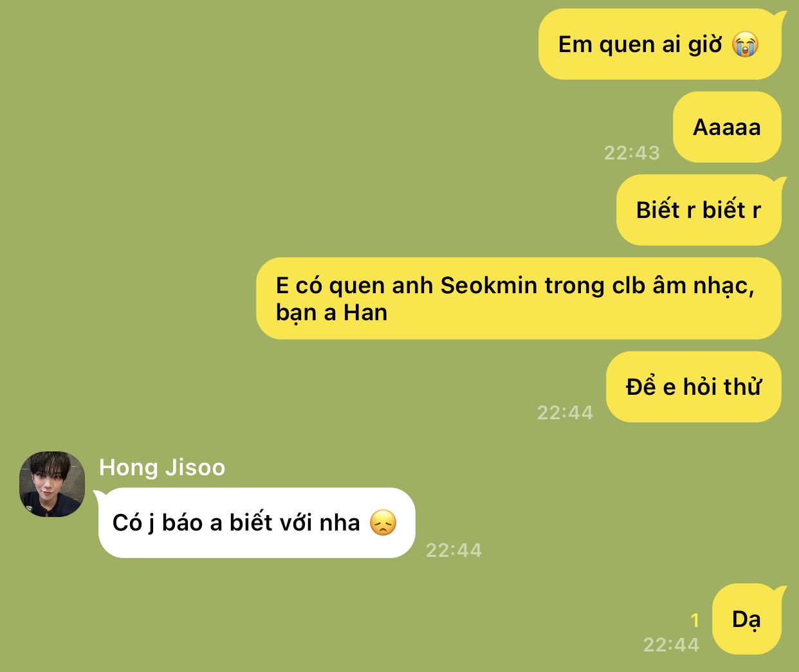This screenshot has height=672, width=799.
Task: Click the word 'Biết' starting the third bubble
Action: click(658, 210)
